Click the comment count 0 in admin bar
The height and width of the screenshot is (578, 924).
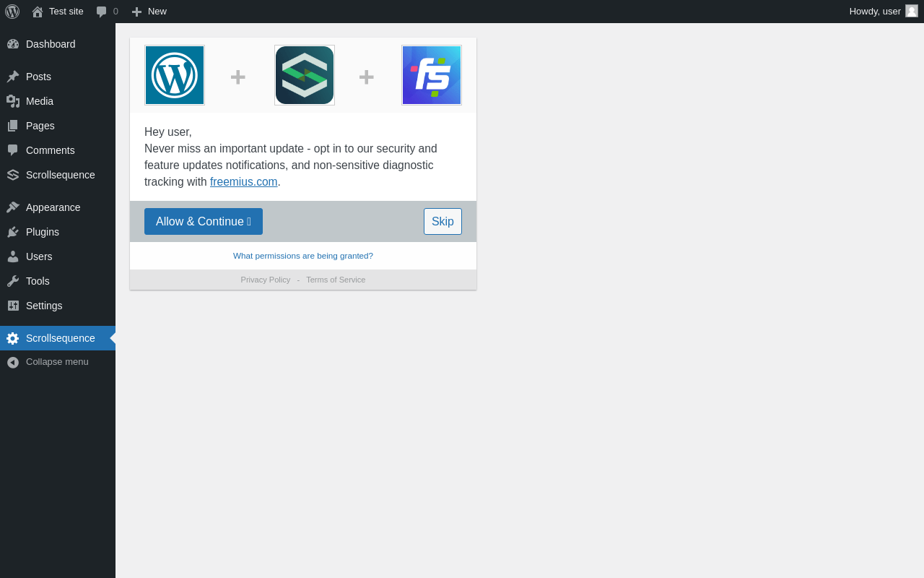coord(115,12)
